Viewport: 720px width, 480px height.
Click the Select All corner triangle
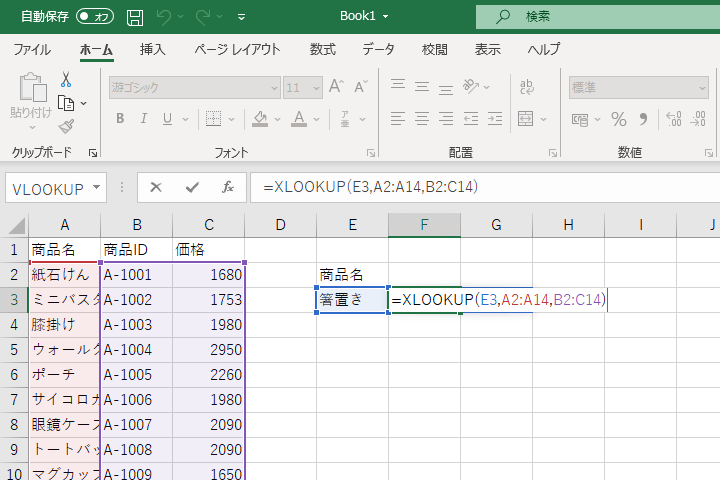point(17,226)
